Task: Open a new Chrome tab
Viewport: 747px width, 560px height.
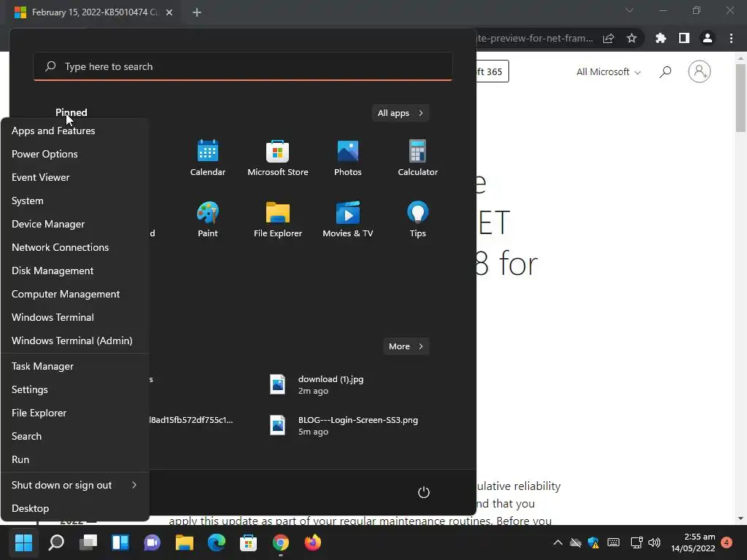Action: coord(197,12)
